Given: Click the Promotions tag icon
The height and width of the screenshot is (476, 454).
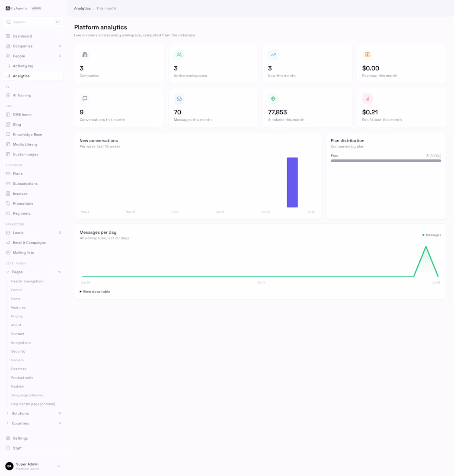Looking at the screenshot, I should 8,203.
